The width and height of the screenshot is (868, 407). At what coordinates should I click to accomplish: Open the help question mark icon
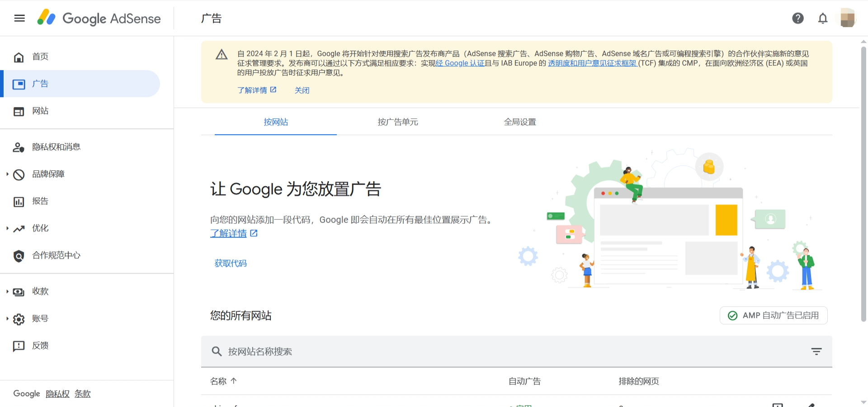pos(798,18)
